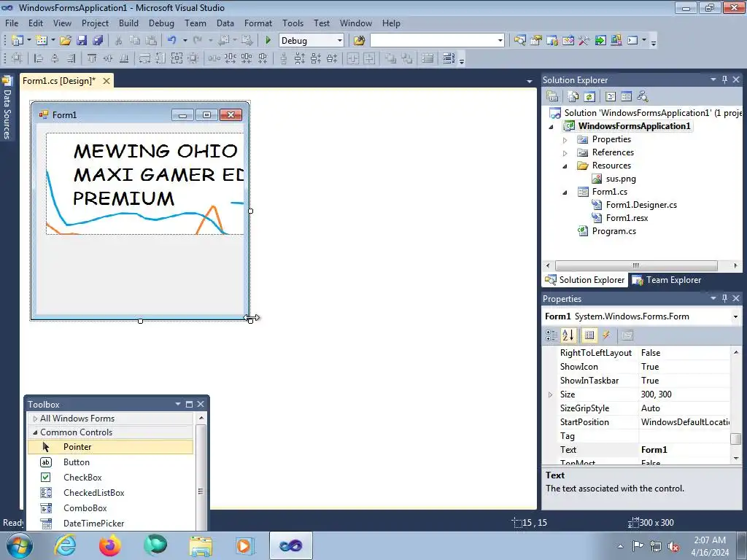Show Events lightning icon in Properties
747x560 pixels.
(606, 335)
